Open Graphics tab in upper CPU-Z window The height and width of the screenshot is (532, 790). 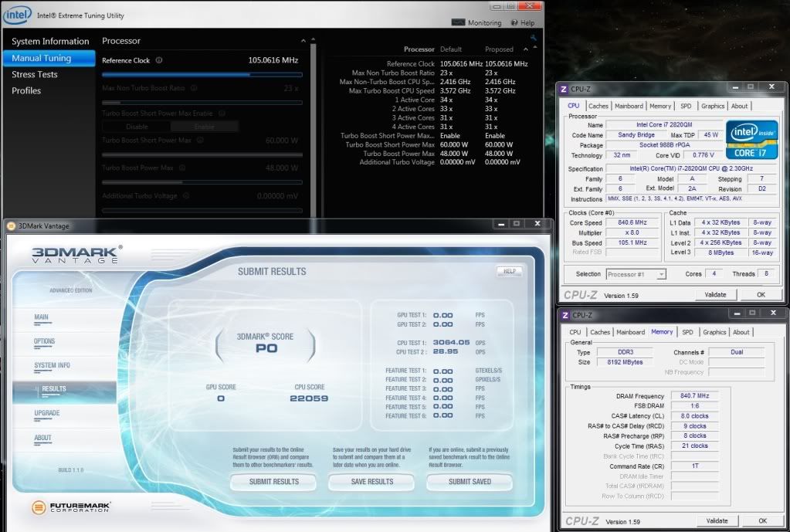[x=713, y=106]
